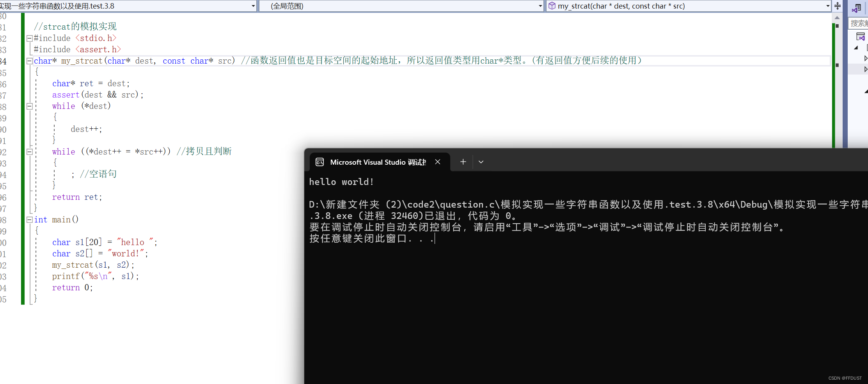Image resolution: width=868 pixels, height=384 pixels.
Task: Collapse the my_strcat function outline box on line 84
Action: click(30, 61)
